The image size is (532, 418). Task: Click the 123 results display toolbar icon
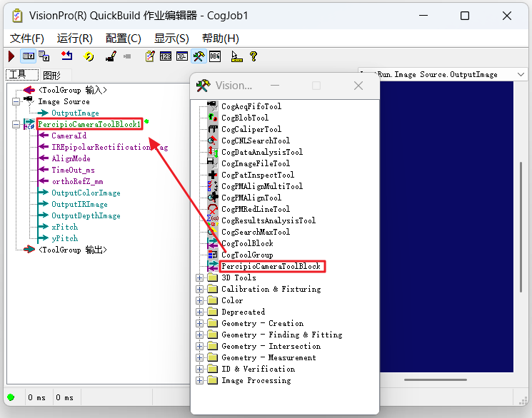pyautogui.click(x=166, y=56)
